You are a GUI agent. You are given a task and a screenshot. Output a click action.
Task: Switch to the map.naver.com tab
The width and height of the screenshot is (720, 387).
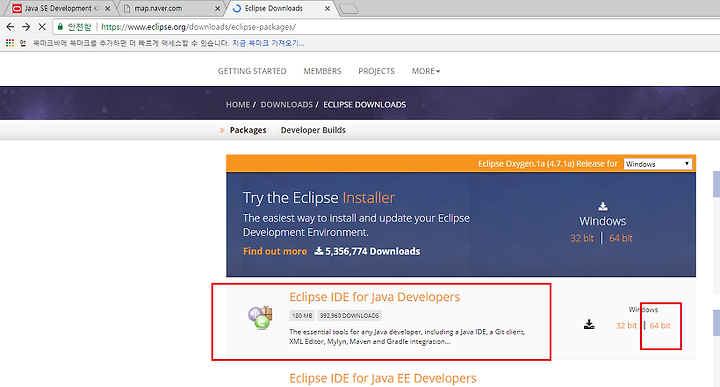(170, 8)
